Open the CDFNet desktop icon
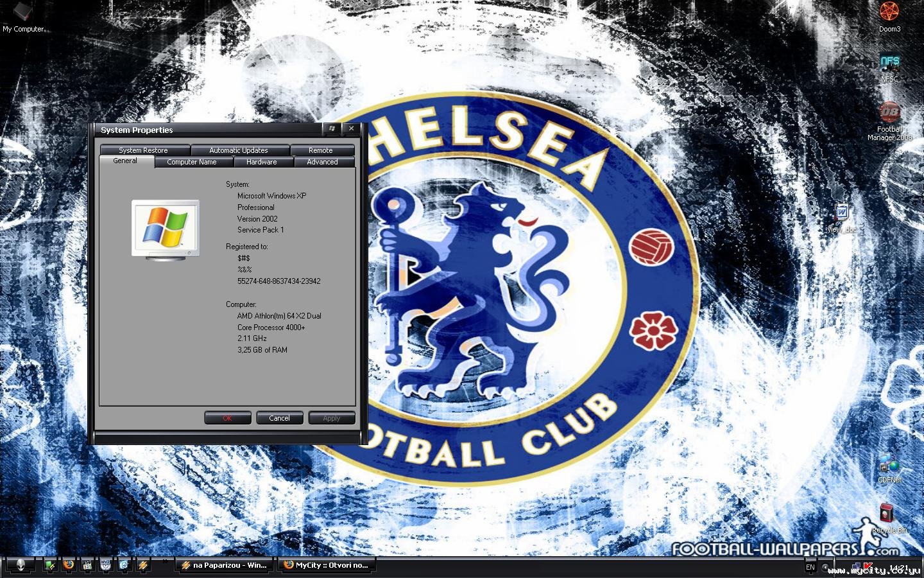 889,468
